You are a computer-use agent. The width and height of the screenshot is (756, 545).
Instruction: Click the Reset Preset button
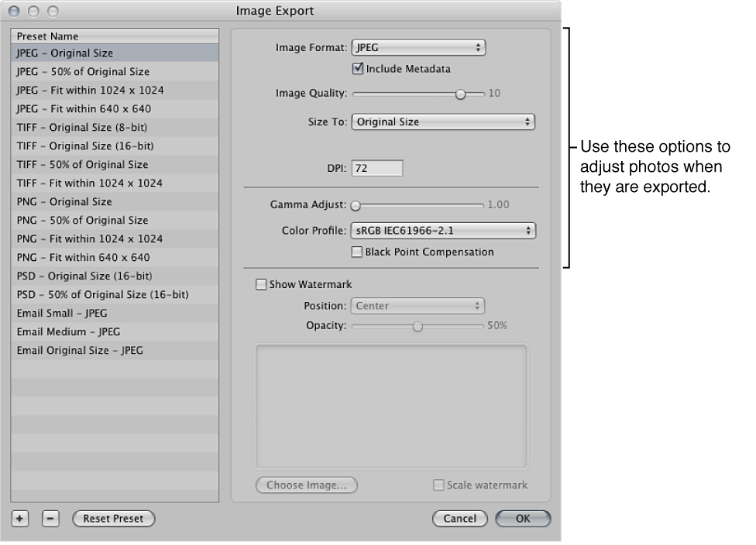(x=113, y=519)
